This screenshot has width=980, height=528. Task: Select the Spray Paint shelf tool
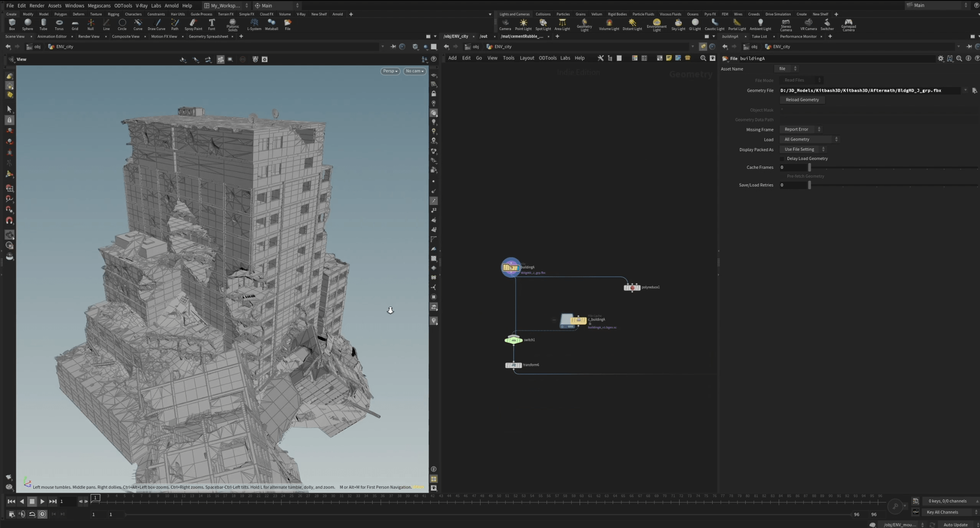193,24
